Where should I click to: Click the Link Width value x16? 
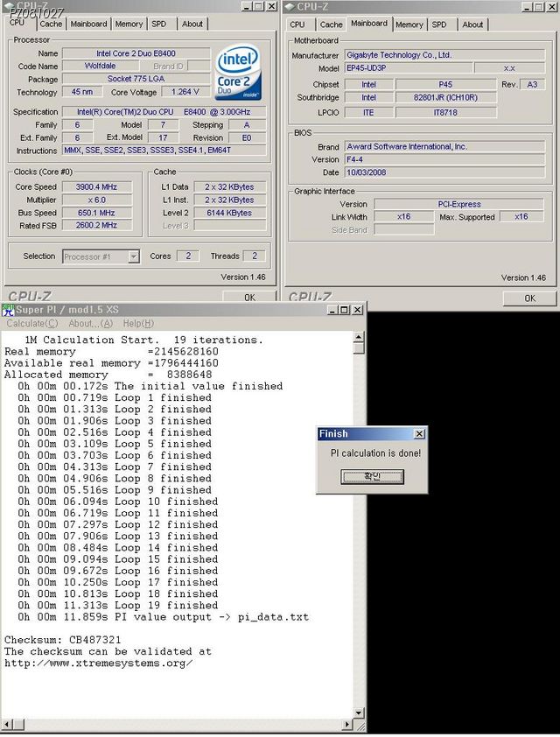[x=404, y=217]
